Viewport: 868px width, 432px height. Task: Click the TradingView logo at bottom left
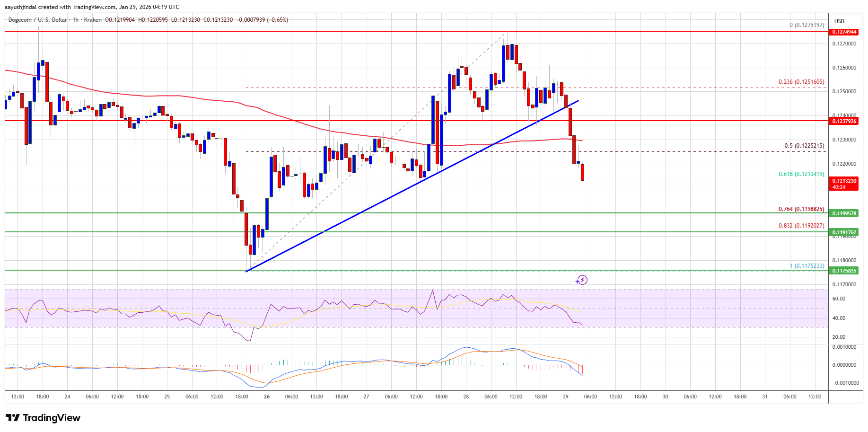click(43, 418)
